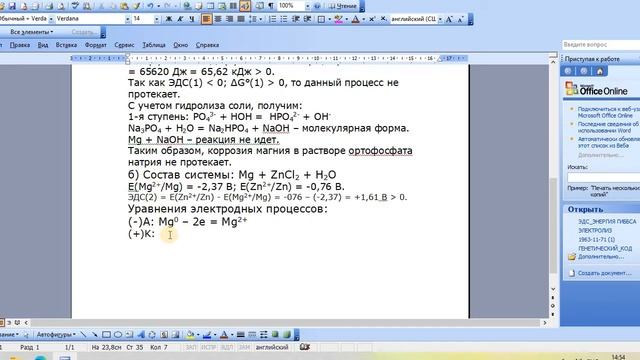Click the decrease indent icon

point(296,19)
